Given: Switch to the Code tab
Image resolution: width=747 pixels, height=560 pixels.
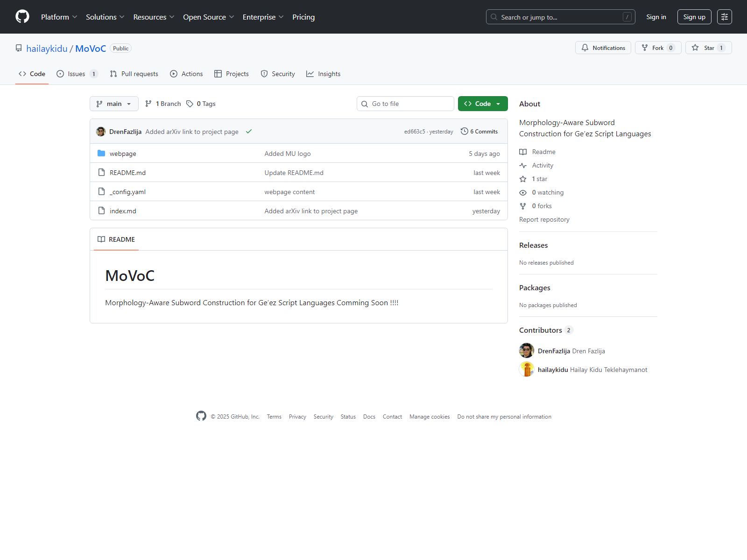Looking at the screenshot, I should coord(32,74).
